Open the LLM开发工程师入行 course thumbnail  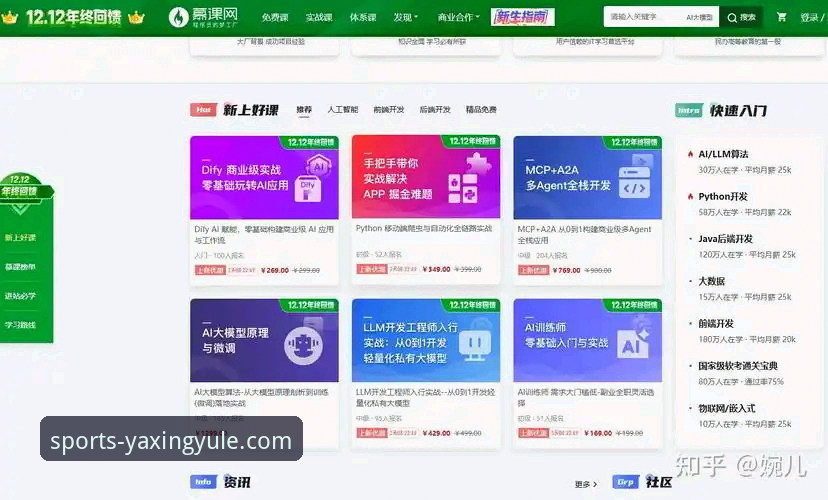tap(426, 341)
